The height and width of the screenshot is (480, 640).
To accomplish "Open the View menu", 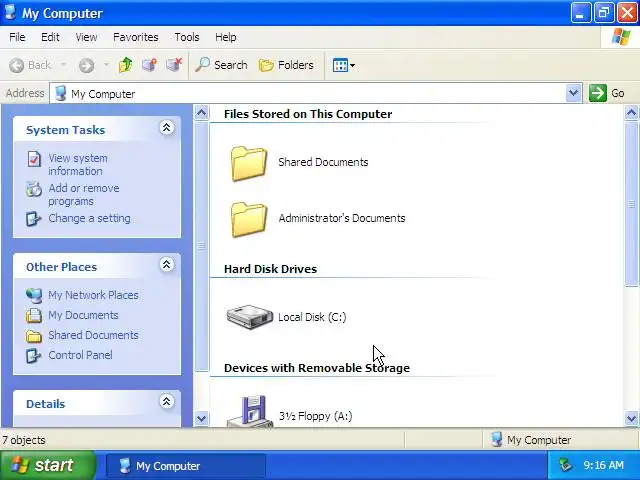I will tap(86, 37).
